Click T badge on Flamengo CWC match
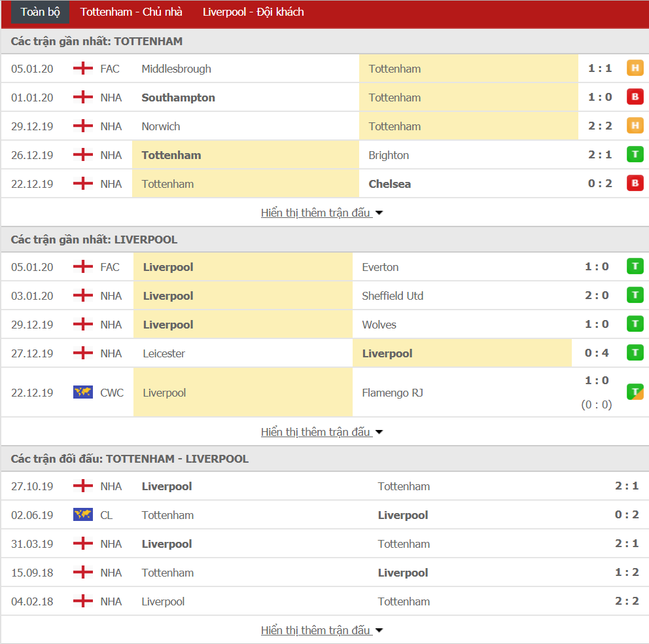 click(635, 391)
